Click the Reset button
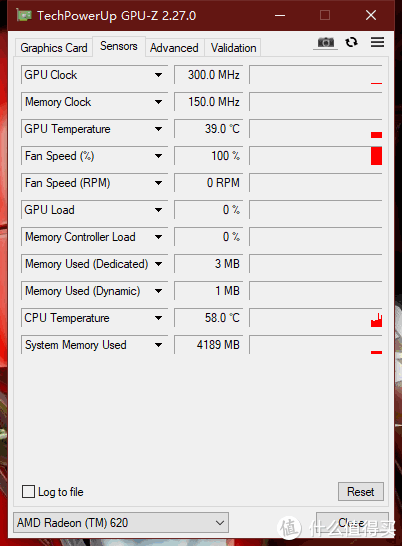 tap(361, 492)
